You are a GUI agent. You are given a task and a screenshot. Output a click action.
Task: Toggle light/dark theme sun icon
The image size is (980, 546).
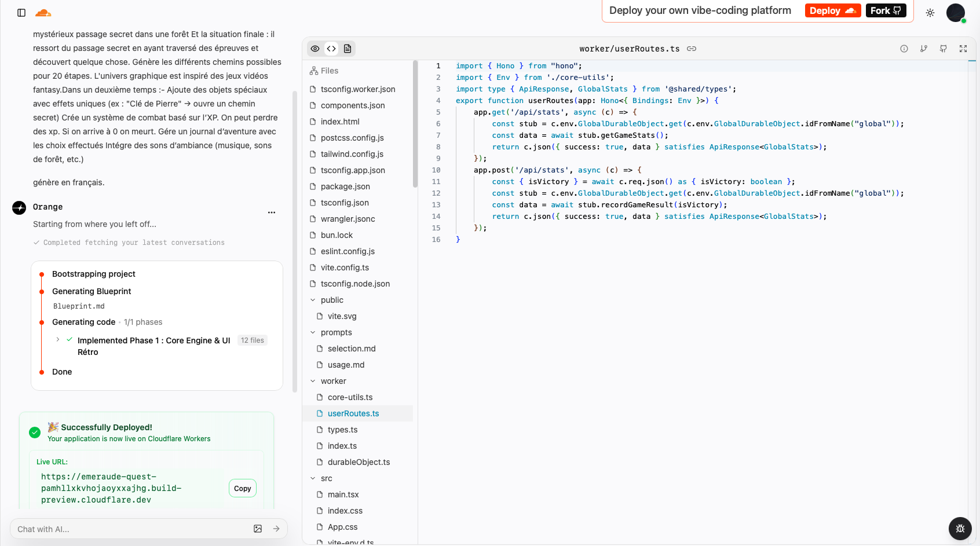[x=930, y=13]
